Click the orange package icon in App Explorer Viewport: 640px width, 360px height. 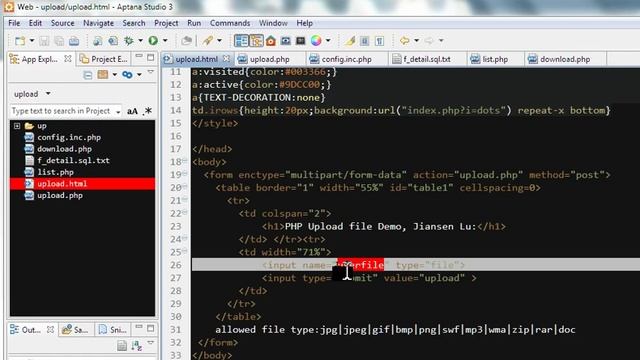click(103, 75)
